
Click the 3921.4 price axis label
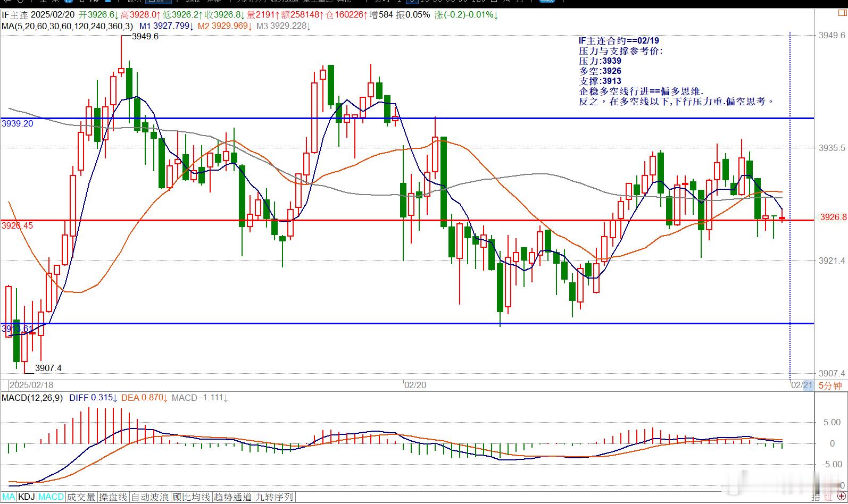(x=832, y=261)
